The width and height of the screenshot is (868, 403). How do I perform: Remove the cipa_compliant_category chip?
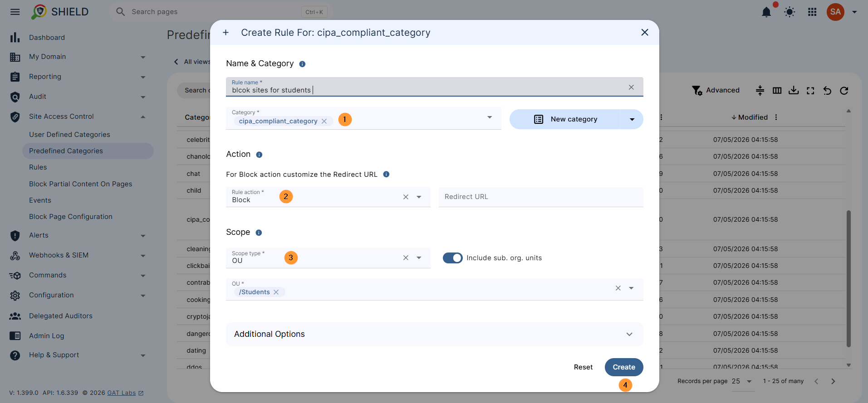[324, 121]
